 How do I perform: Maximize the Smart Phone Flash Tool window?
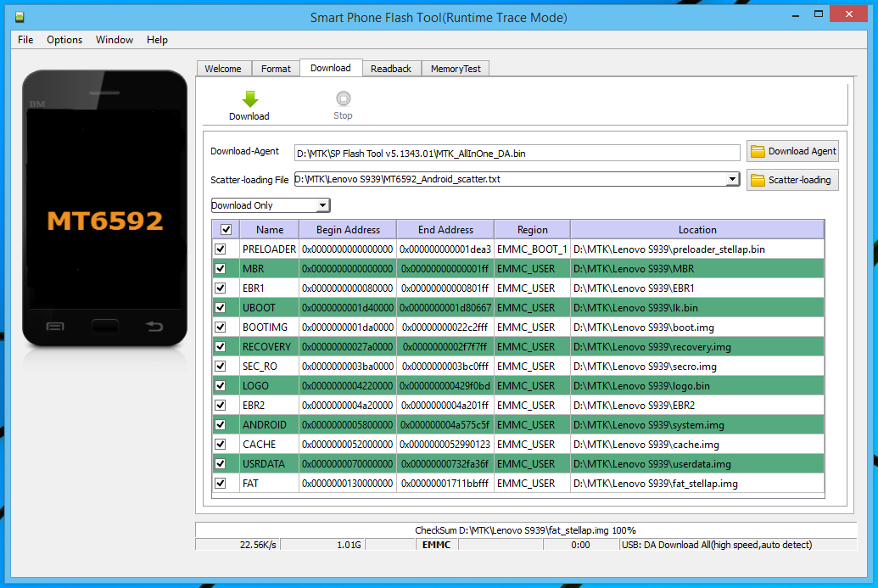click(818, 14)
